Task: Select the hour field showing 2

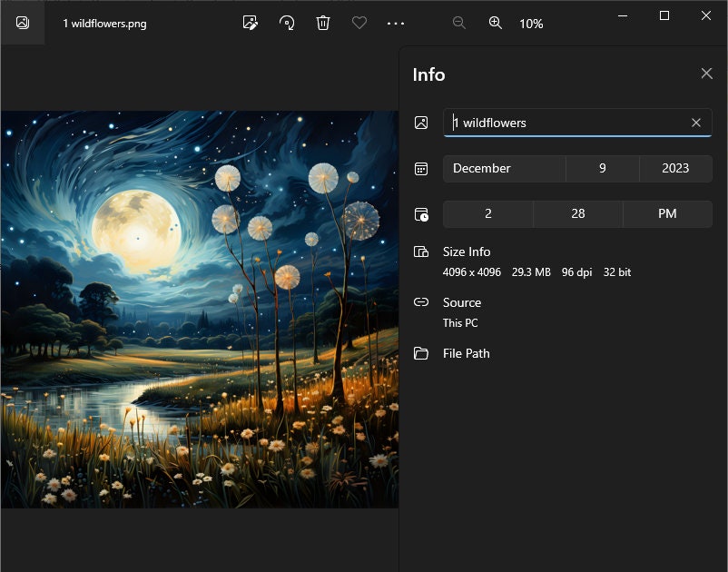Action: [488, 214]
